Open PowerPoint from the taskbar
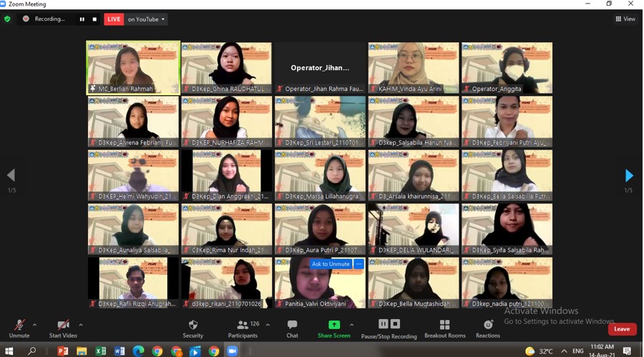Viewport: 644px width, 357px height. (x=63, y=351)
